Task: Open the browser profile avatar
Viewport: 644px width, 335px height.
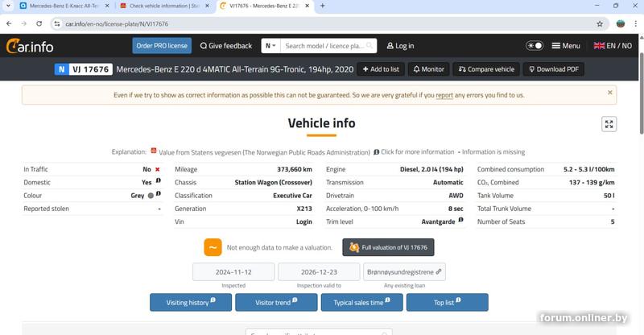Action: (621, 24)
